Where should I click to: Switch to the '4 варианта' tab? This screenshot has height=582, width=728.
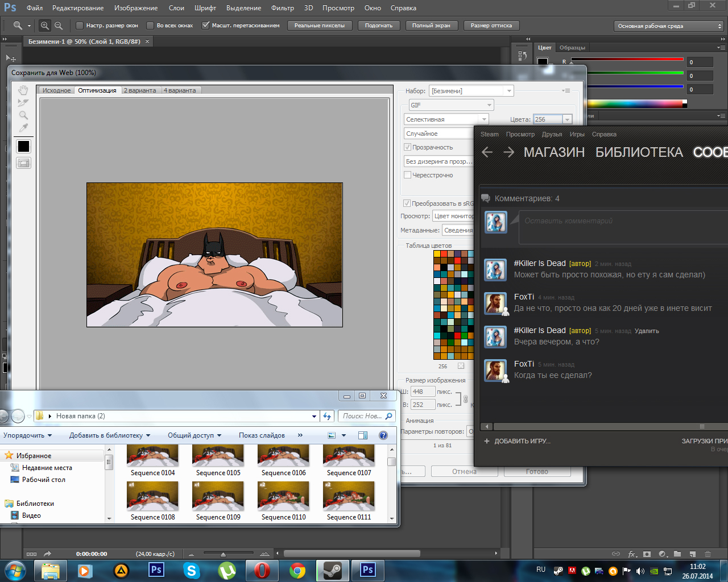[x=180, y=90]
